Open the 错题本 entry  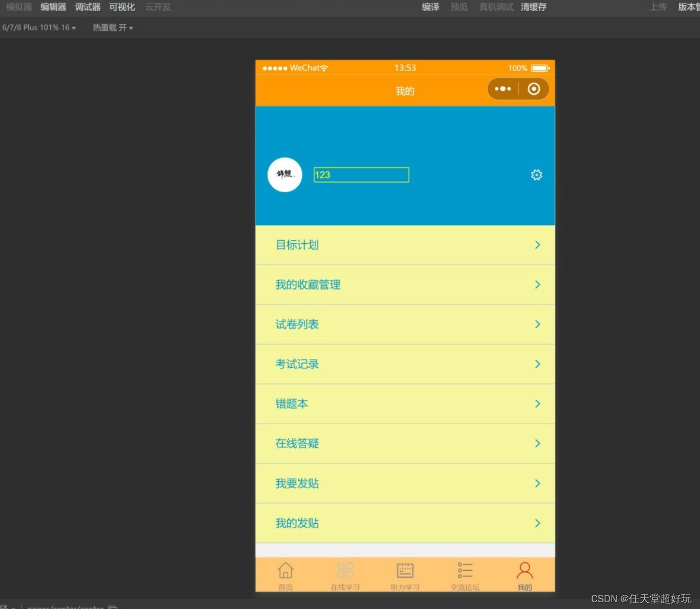coord(405,404)
